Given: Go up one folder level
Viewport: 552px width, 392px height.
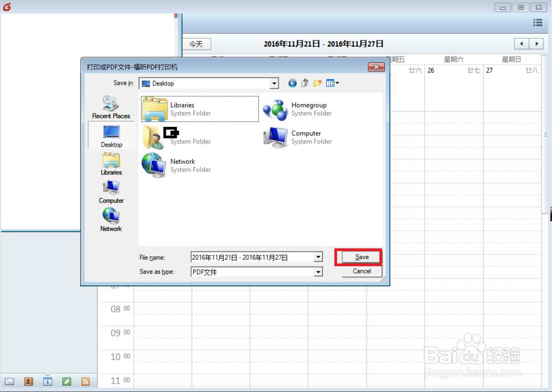Looking at the screenshot, I should point(305,83).
